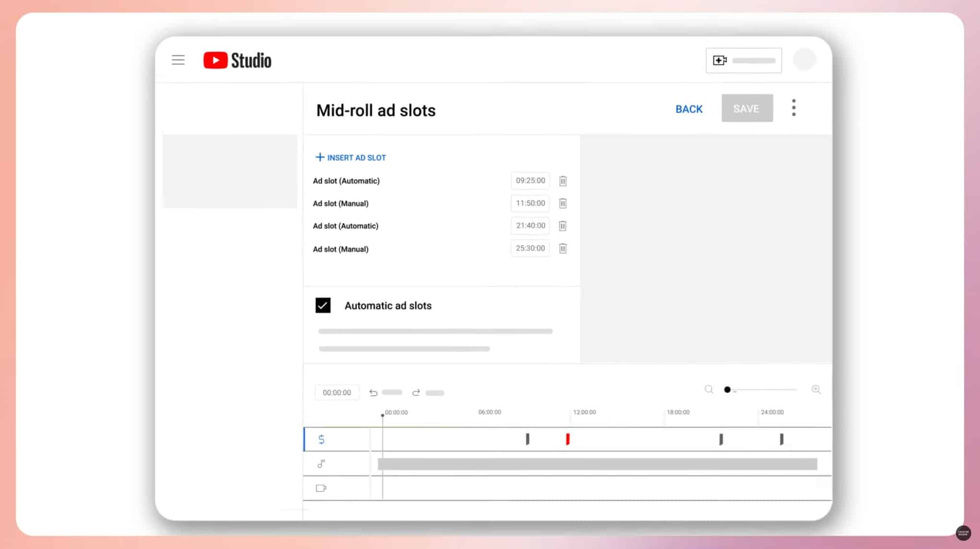Click the zoom-in magnifier on the timeline right
980x549 pixels.
[816, 390]
